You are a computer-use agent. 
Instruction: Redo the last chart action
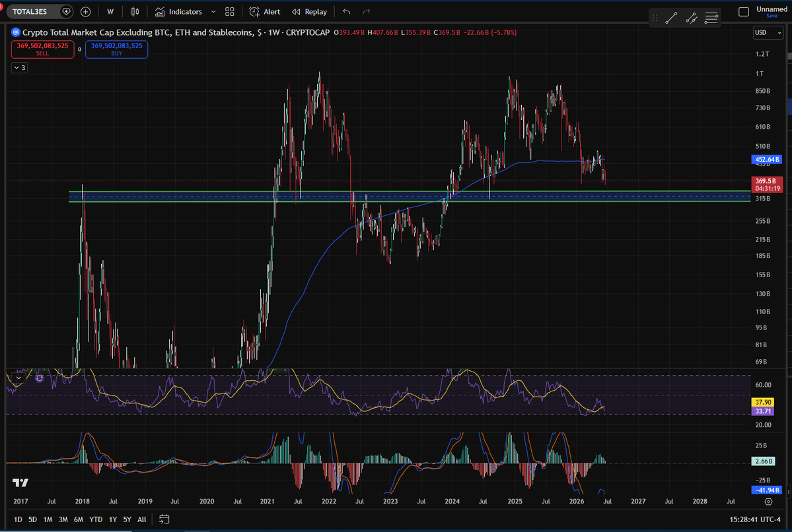[x=367, y=12]
